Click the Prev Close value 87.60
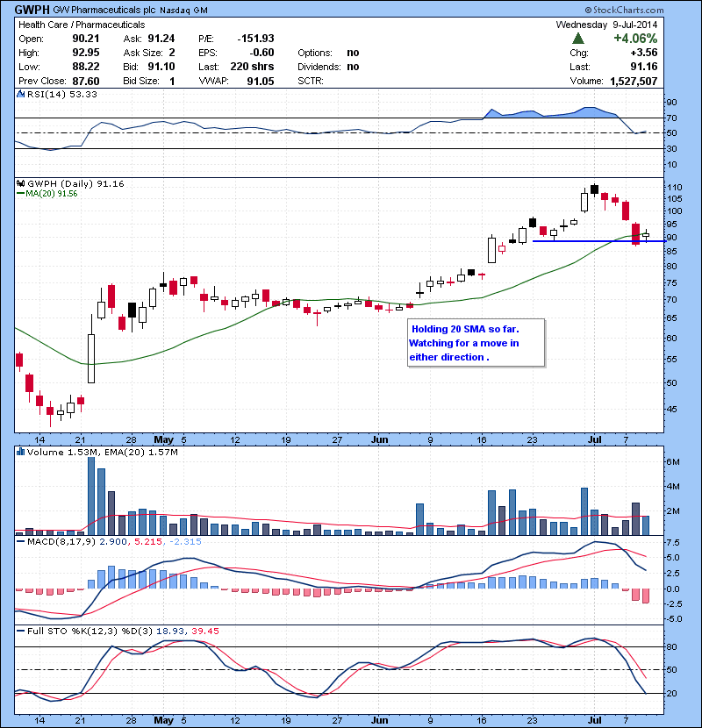 86,82
